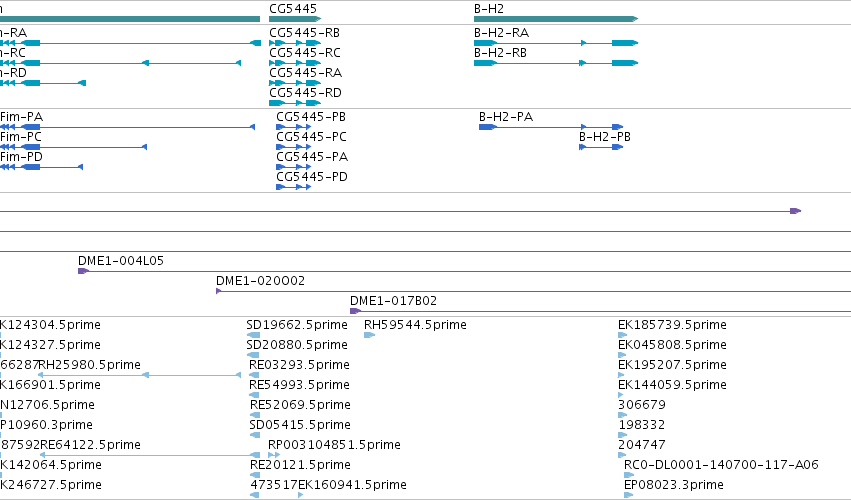The width and height of the screenshot is (851, 500).
Task: Click the Fim-PC protein label
Action: pyautogui.click(x=21, y=137)
